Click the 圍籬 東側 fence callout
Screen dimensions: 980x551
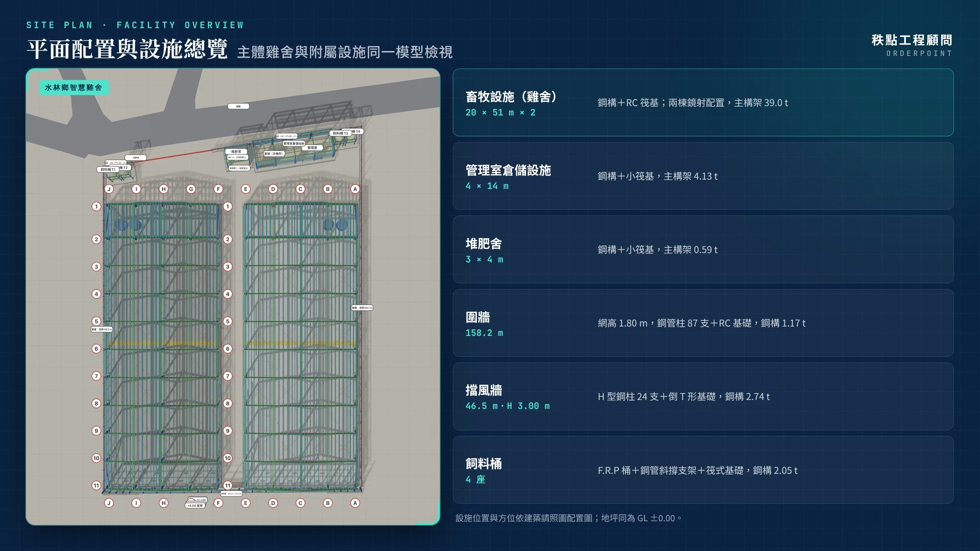362,308
